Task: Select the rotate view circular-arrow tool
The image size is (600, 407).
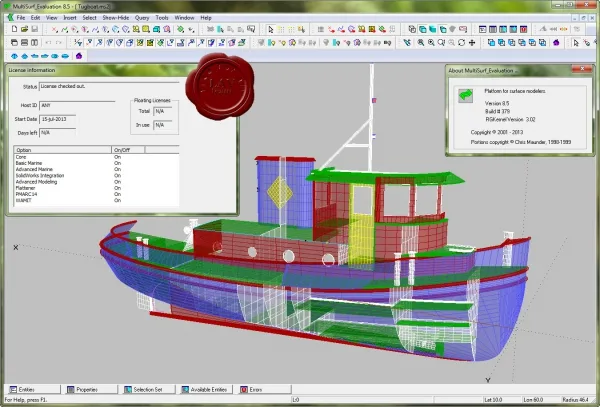Action: [x=461, y=43]
